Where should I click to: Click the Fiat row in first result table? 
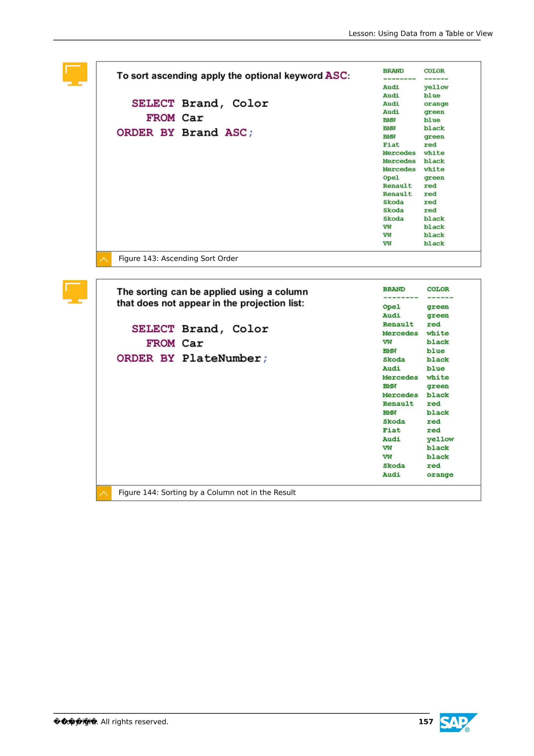(x=391, y=145)
